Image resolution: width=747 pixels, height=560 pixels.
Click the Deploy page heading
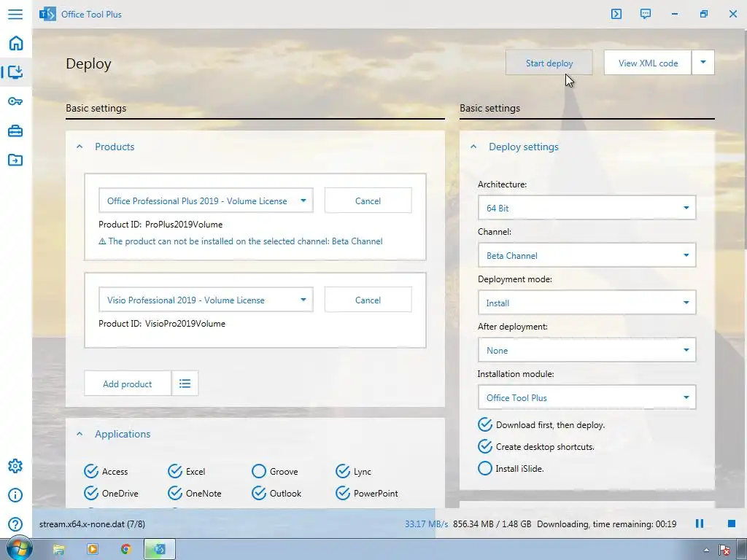[x=88, y=63]
